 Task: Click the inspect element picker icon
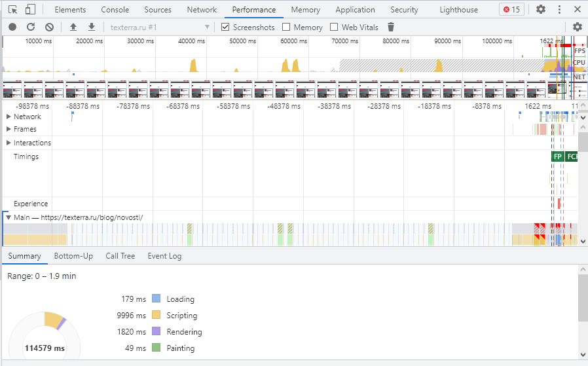point(12,10)
